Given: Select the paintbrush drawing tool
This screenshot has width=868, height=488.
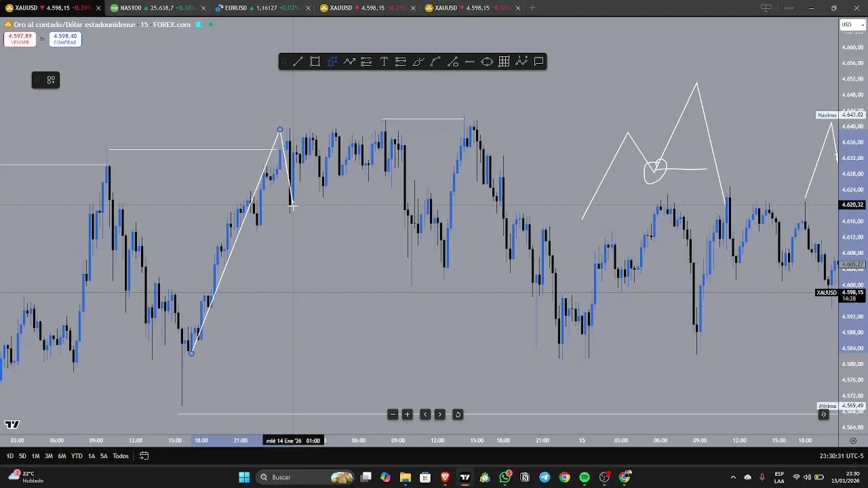Looking at the screenshot, I should 418,62.
